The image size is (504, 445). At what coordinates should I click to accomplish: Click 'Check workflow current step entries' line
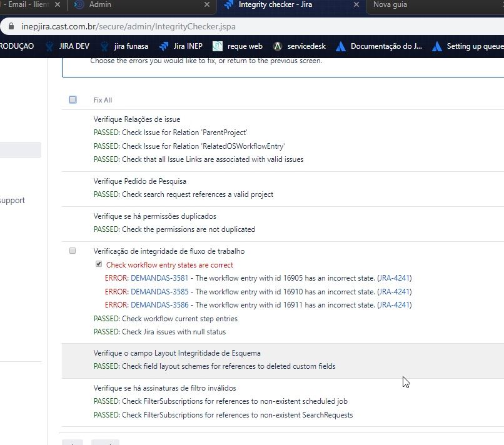tap(165, 319)
